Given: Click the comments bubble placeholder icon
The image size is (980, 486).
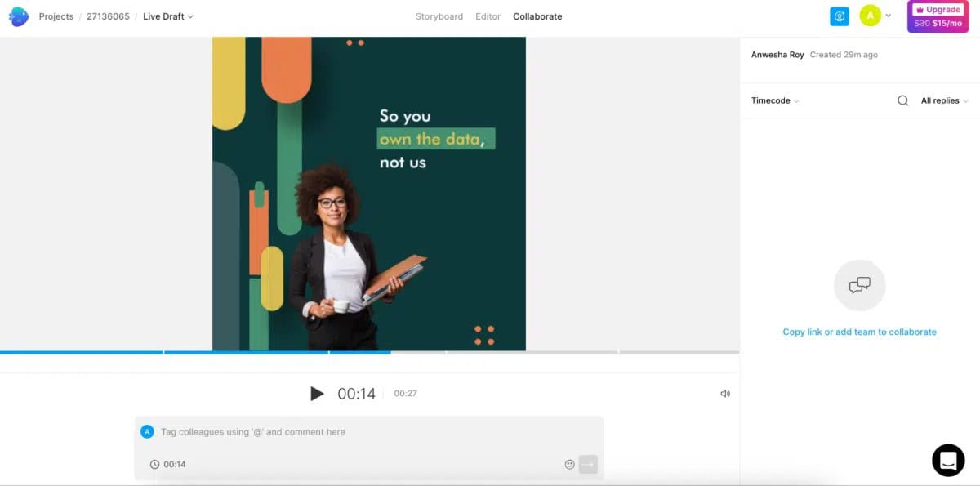Looking at the screenshot, I should (x=859, y=285).
